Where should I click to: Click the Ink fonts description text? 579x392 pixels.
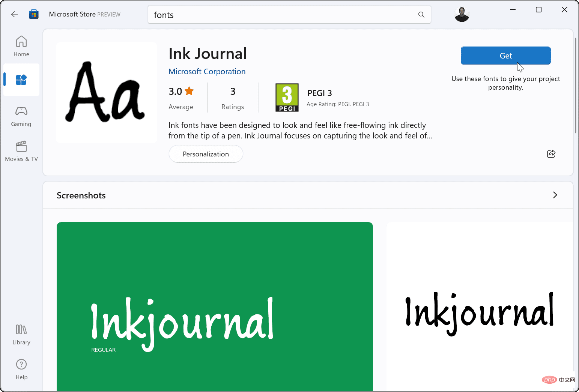[x=300, y=131]
